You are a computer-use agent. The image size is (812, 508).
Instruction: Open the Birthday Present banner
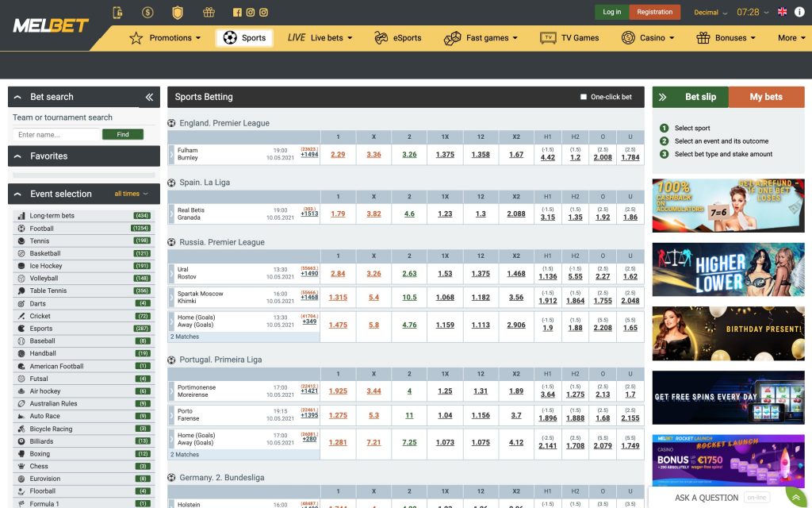728,333
